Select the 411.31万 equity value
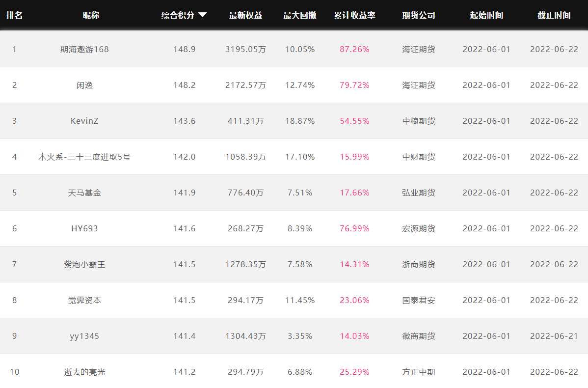This screenshot has height=388, width=588. coord(245,121)
